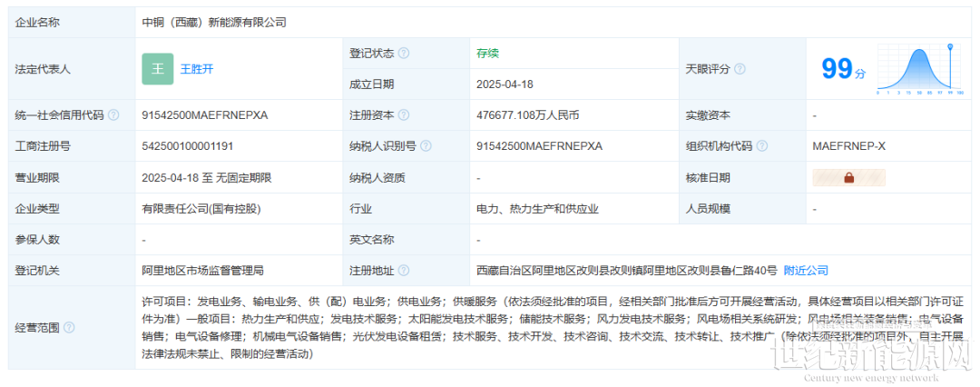The image size is (980, 387).
Task: Open legal representative 王胜开 profile link
Action: click(197, 69)
